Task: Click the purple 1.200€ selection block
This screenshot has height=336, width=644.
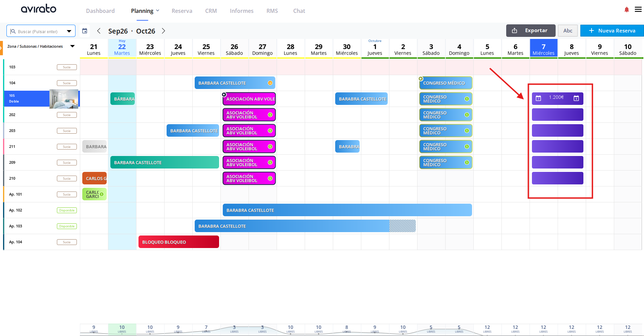Action: pos(558,98)
